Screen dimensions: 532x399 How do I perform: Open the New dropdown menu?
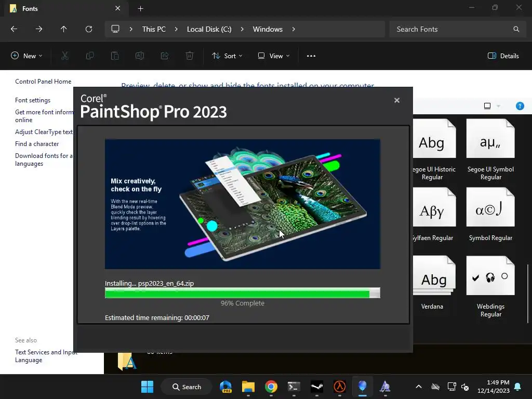point(27,56)
